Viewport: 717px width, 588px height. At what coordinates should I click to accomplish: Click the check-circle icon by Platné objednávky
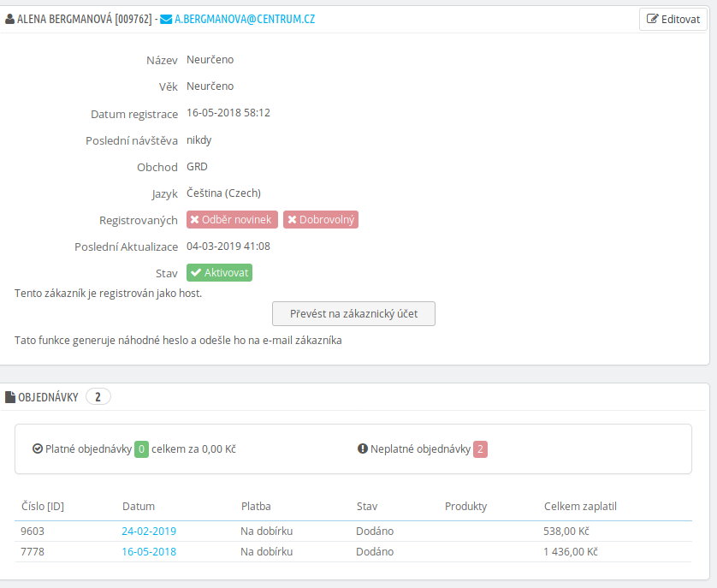point(37,448)
